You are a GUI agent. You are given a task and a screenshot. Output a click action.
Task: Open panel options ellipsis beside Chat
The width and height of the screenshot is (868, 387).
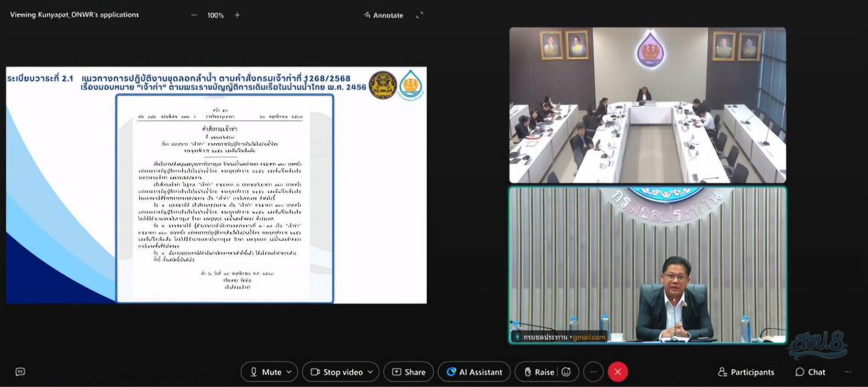847,372
